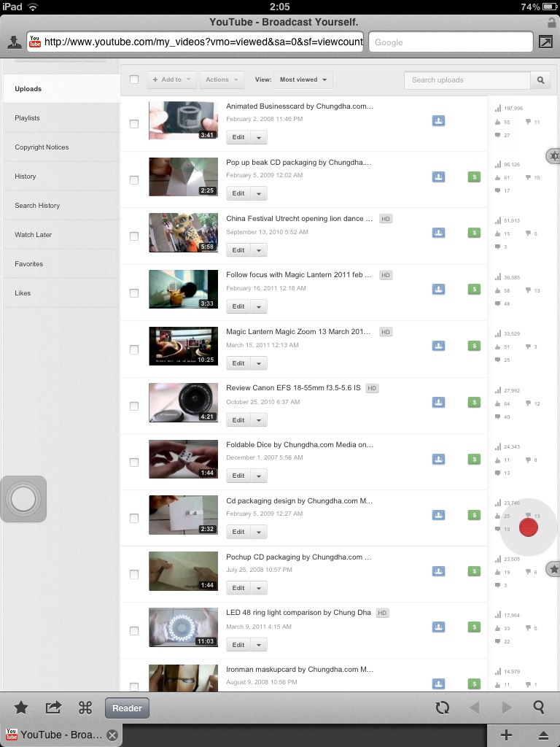
Task: Open Playlists in the left sidebar
Action: pos(28,118)
